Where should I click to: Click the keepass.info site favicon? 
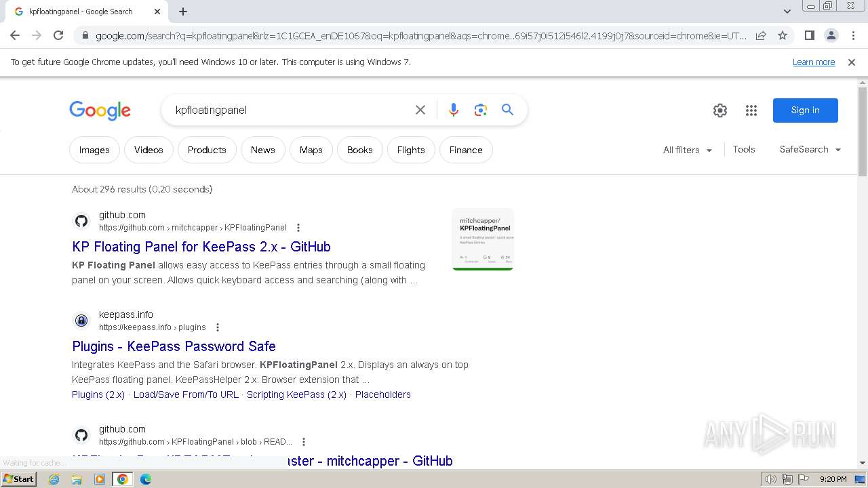coord(81,321)
